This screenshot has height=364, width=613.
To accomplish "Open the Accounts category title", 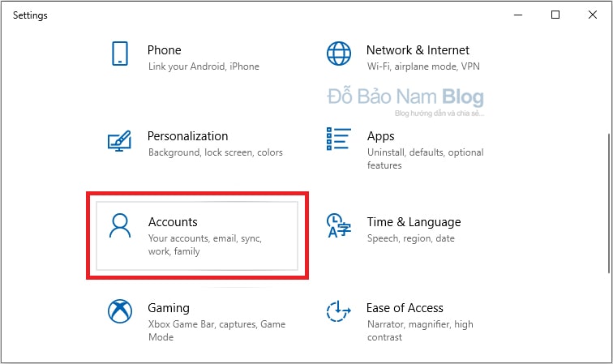I will pos(173,222).
